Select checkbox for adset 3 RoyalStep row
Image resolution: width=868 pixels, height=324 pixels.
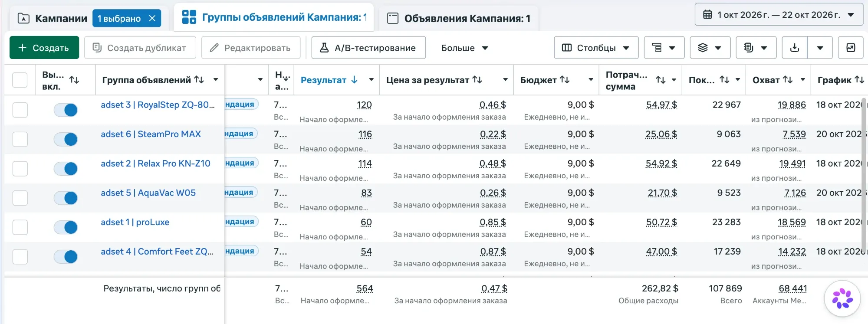point(20,110)
